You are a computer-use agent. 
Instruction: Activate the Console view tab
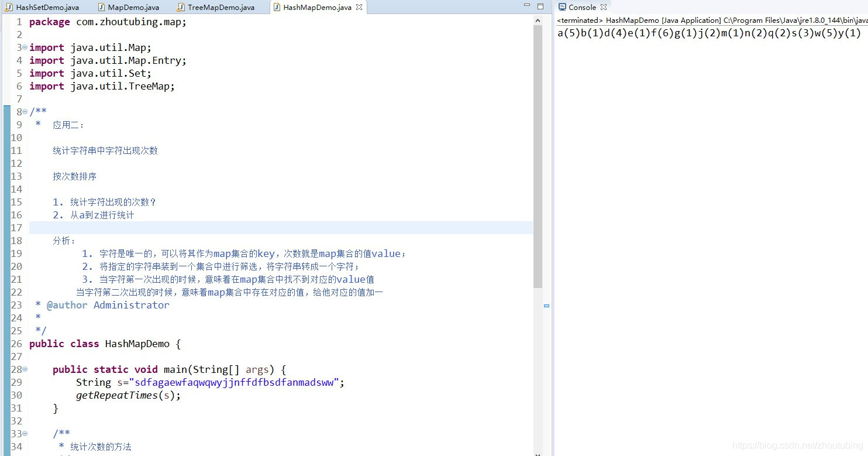click(x=582, y=7)
